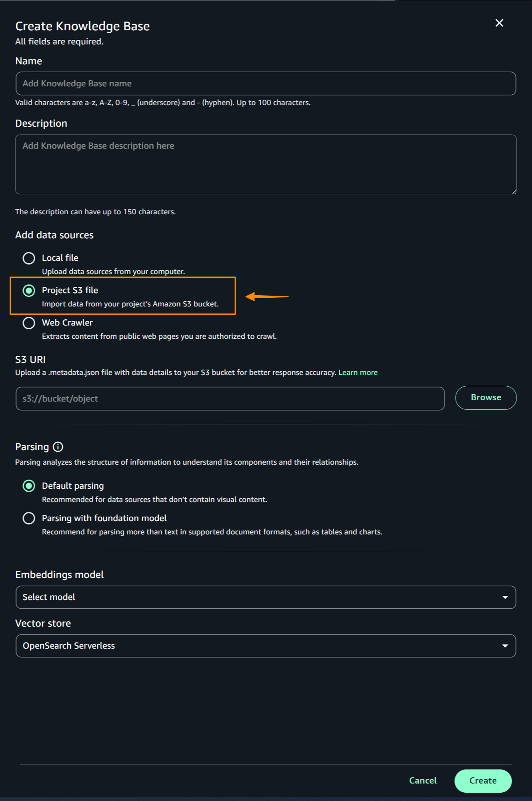This screenshot has height=801, width=532.
Task: Expand the Vector store dropdown
Action: [266, 646]
